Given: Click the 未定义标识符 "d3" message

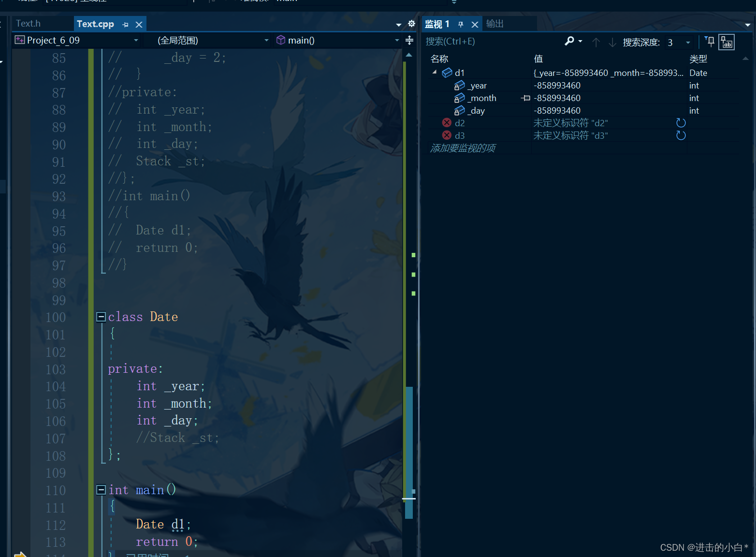Looking at the screenshot, I should click(x=570, y=135).
